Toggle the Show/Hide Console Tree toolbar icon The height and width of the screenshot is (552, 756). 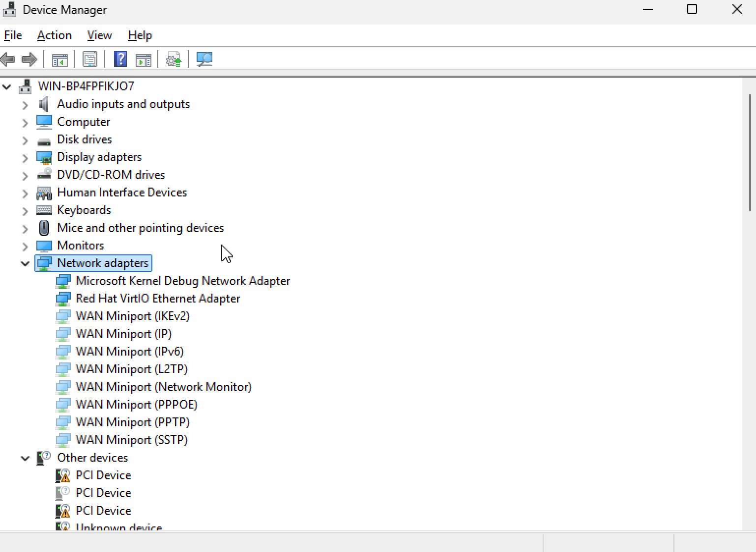(x=59, y=59)
